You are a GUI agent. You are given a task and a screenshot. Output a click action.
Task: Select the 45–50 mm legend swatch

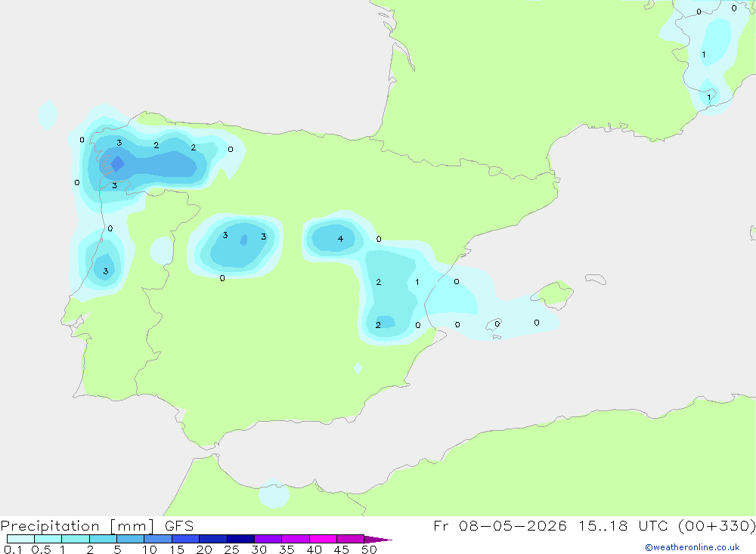(351, 539)
